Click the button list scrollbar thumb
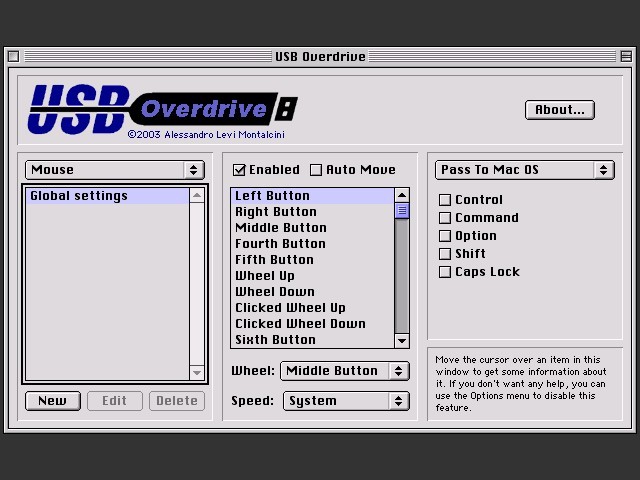640x480 pixels. coord(402,211)
